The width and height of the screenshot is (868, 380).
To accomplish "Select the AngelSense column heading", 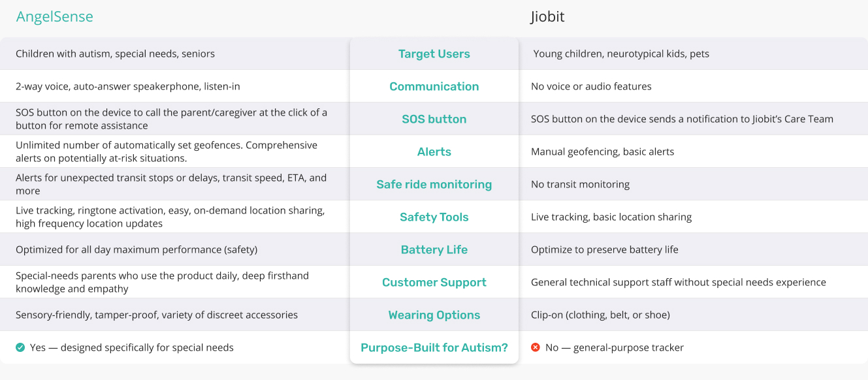I will (55, 17).
